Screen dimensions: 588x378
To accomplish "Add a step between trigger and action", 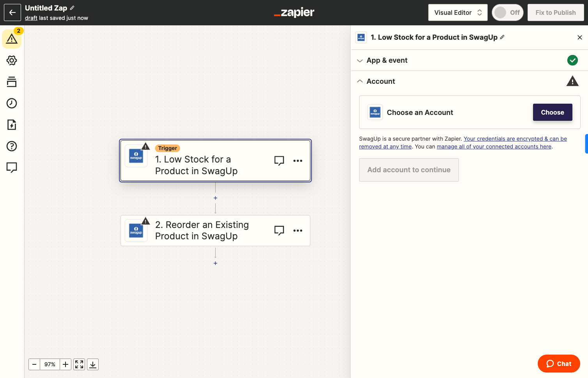I will (x=215, y=198).
